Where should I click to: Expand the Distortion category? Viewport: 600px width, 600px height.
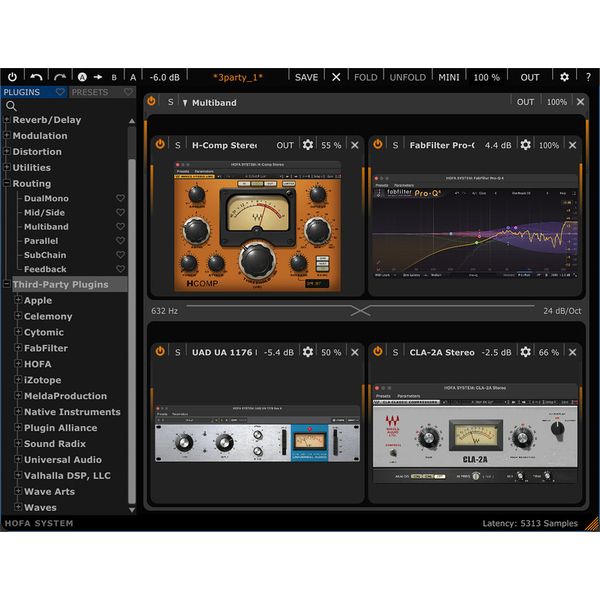(x=7, y=152)
